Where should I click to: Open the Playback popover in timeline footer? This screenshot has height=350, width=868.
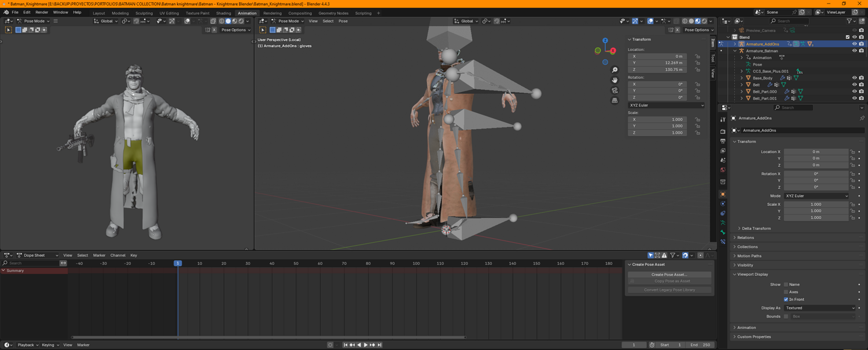28,345
